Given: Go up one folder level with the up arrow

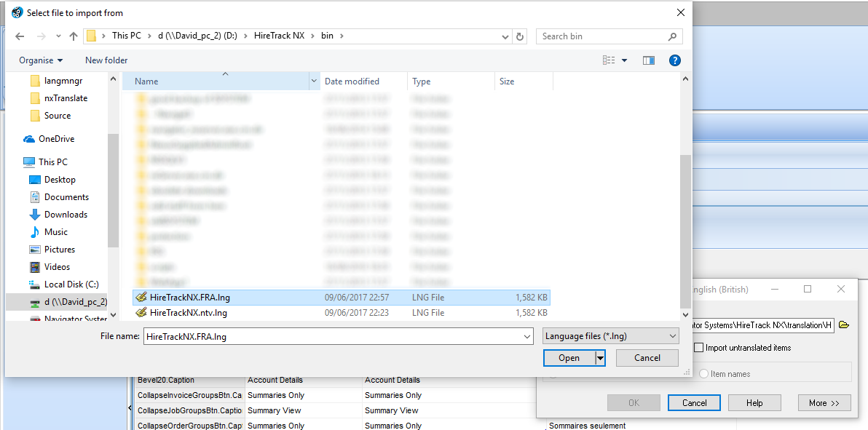Looking at the screenshot, I should [x=73, y=36].
